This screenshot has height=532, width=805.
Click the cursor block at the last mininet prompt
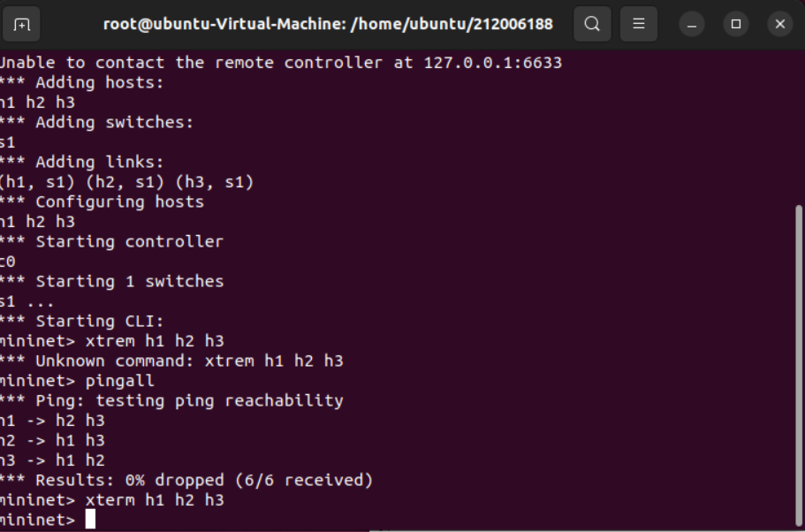click(90, 519)
